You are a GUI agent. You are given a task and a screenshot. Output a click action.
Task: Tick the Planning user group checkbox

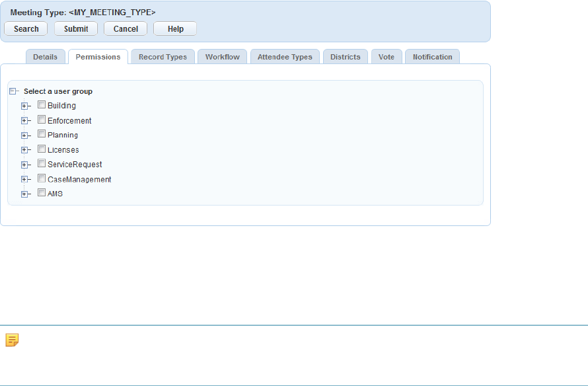coord(42,134)
